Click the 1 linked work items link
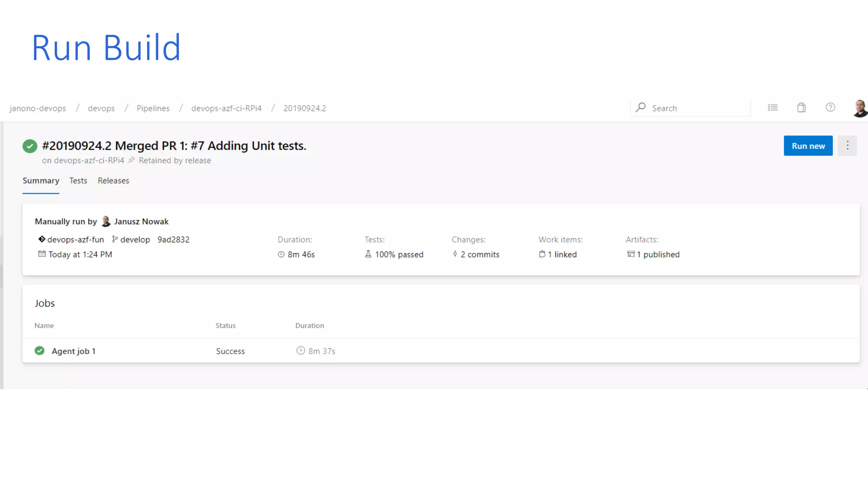Viewport: 868px width, 488px height. (x=562, y=255)
